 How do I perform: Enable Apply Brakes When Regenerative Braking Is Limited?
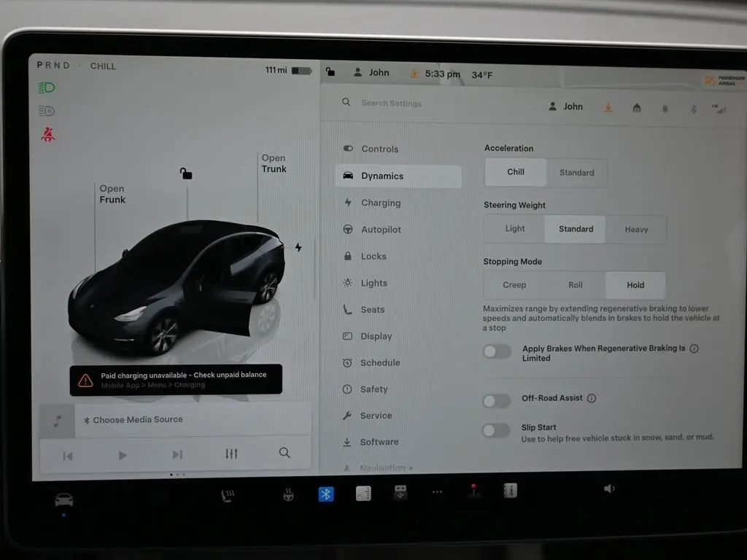(x=497, y=352)
